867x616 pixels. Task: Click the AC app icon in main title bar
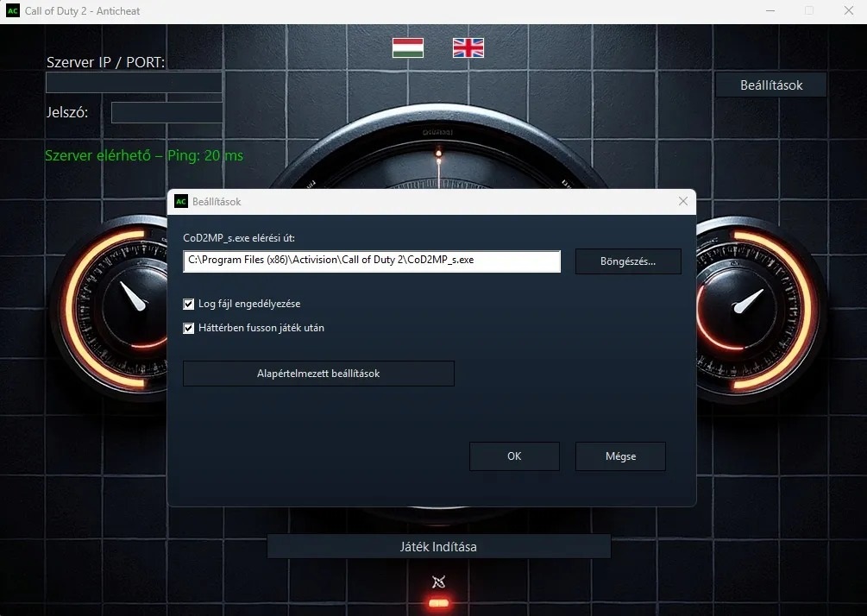point(12,10)
